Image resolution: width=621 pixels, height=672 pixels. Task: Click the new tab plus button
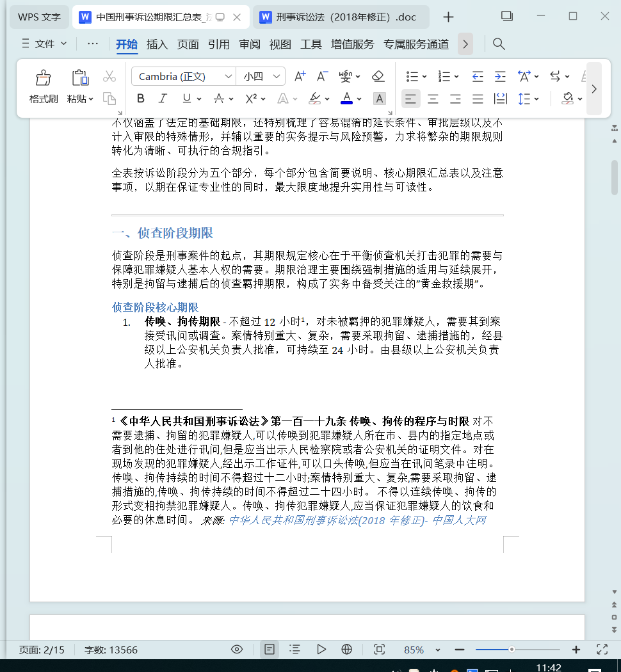(448, 17)
